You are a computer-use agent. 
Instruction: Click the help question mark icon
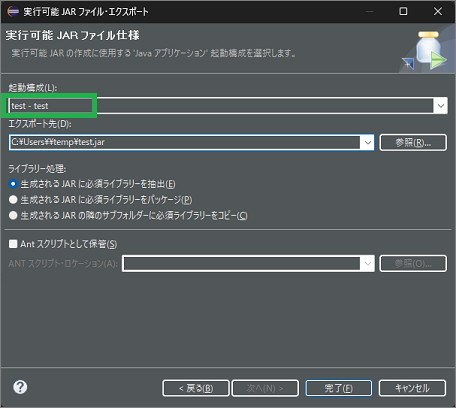click(x=20, y=387)
